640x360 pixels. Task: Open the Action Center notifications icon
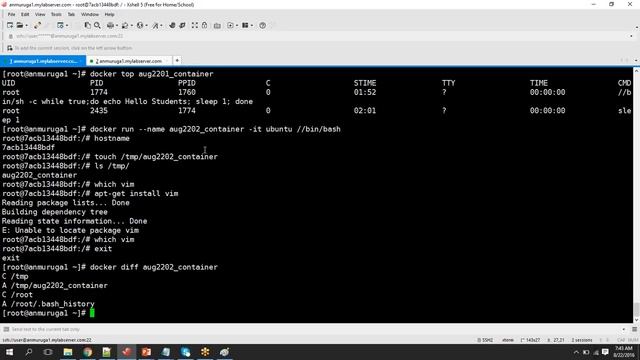pyautogui.click(x=605, y=352)
